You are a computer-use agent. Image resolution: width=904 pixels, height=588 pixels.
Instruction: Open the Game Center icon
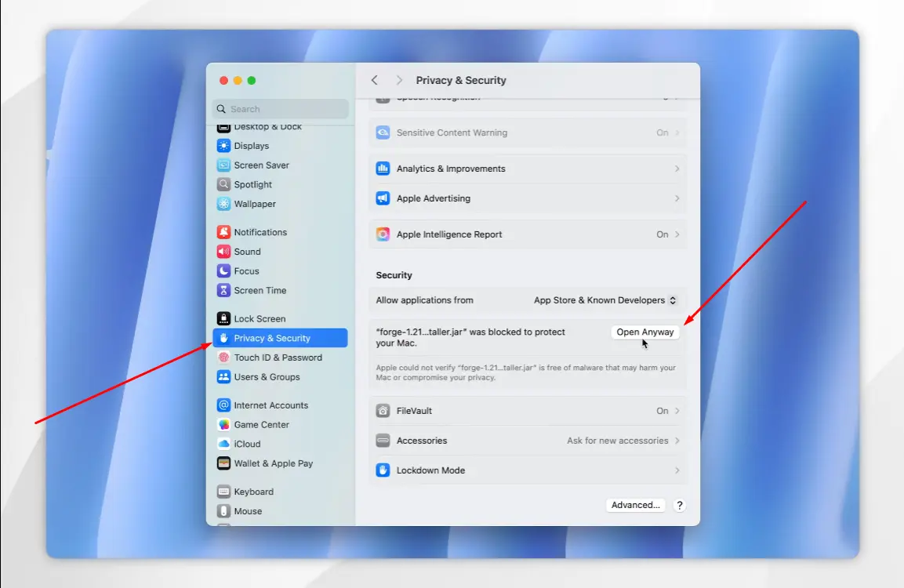pos(223,424)
